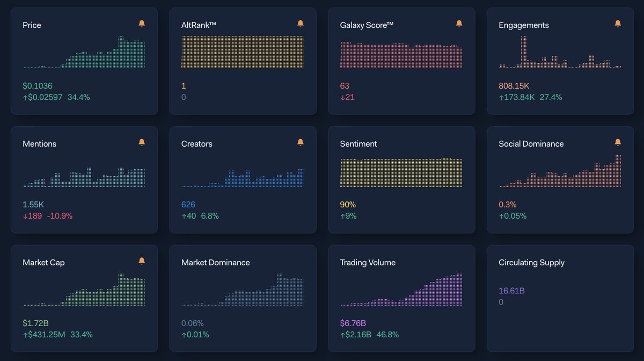Toggle the Creators alert bell icon

(301, 142)
